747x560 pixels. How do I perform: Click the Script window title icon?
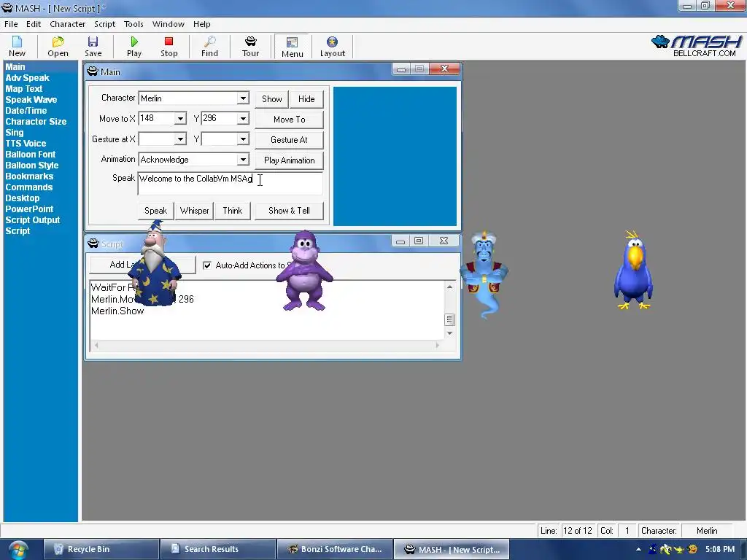(93, 244)
